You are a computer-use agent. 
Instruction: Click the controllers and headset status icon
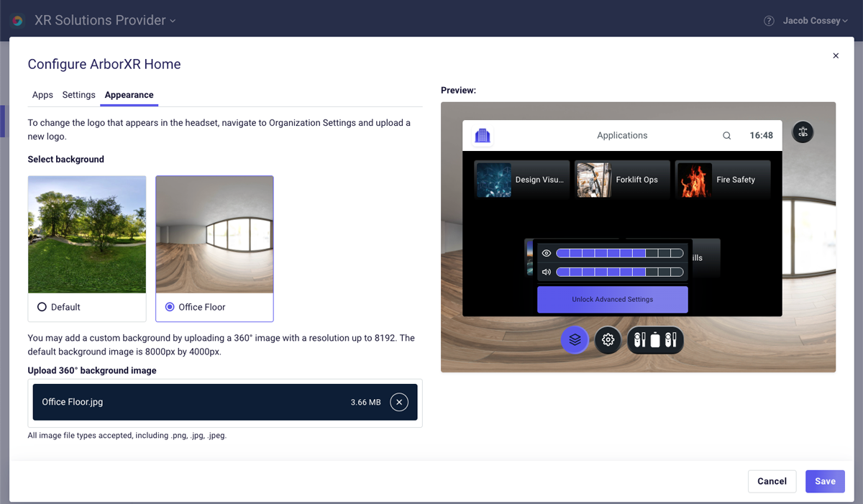point(655,340)
